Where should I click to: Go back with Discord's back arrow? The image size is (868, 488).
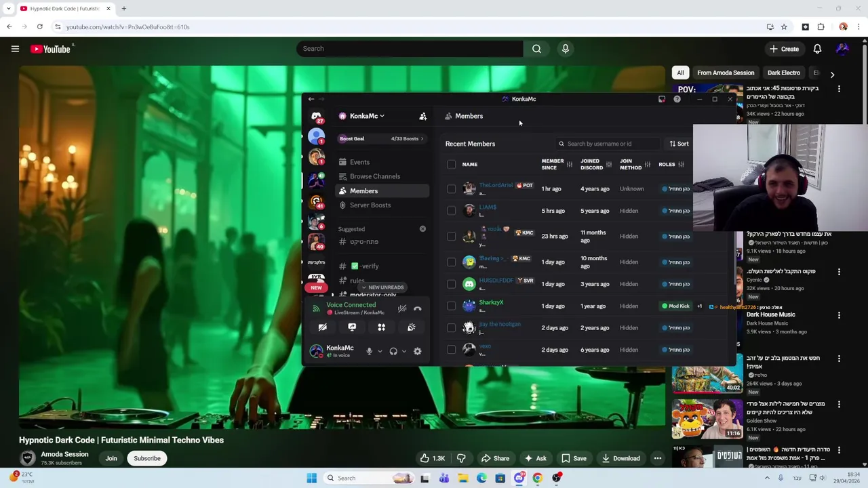tap(311, 99)
